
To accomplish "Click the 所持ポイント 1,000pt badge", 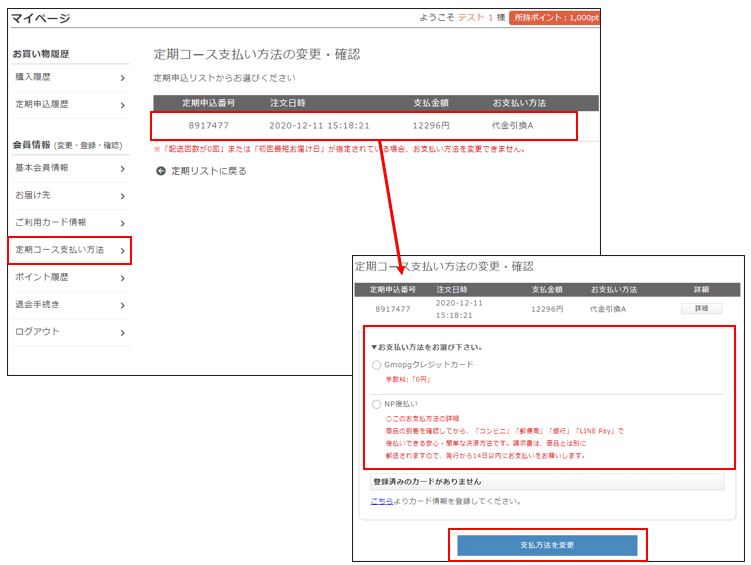I will 554,18.
